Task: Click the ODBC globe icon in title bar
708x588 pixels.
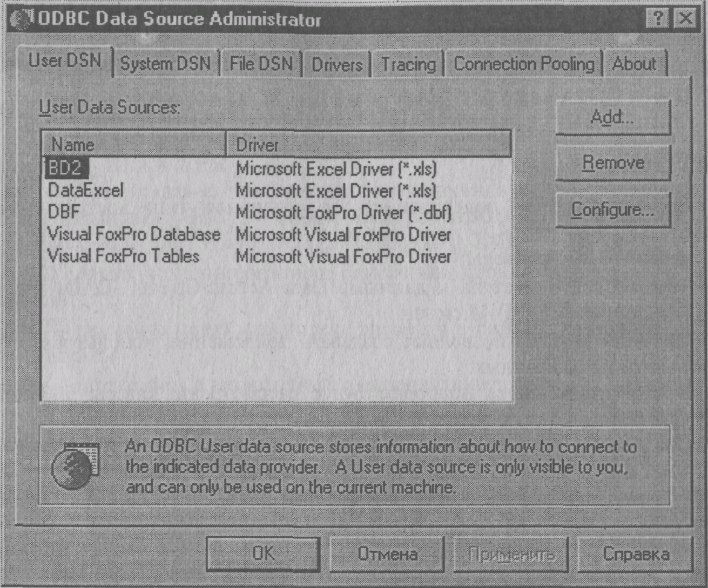Action: point(22,19)
